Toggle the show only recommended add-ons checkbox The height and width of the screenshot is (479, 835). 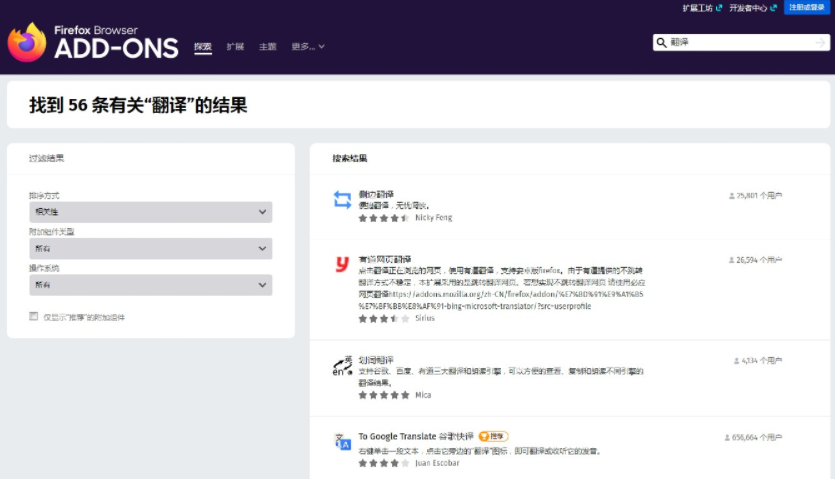(x=34, y=316)
